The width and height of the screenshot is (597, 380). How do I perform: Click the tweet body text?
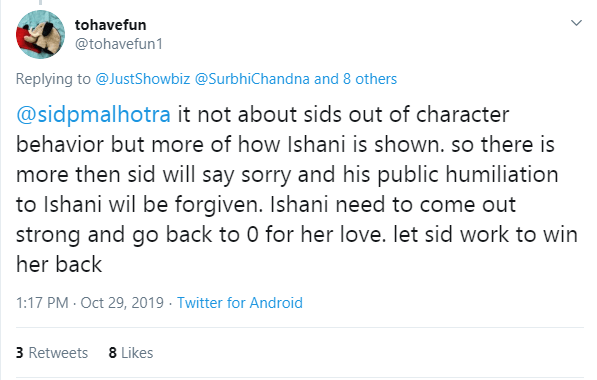click(x=297, y=189)
